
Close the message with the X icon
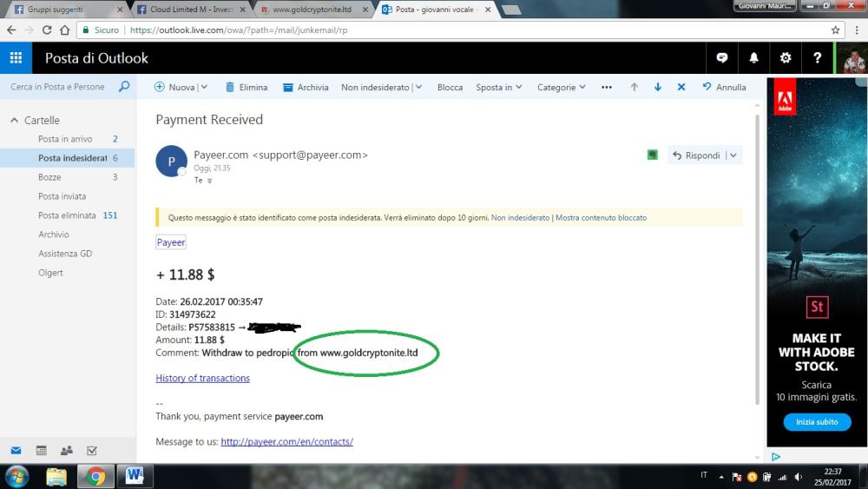point(681,87)
